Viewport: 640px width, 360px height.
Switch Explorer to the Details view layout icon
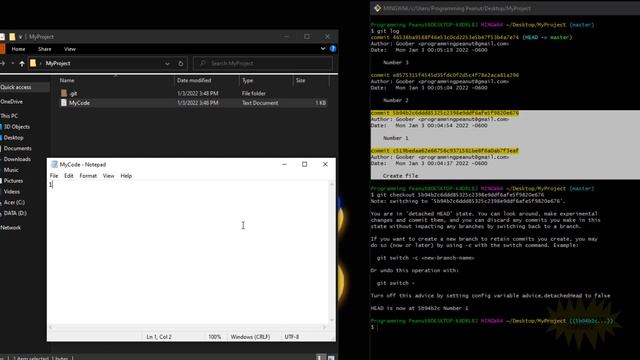point(321,358)
